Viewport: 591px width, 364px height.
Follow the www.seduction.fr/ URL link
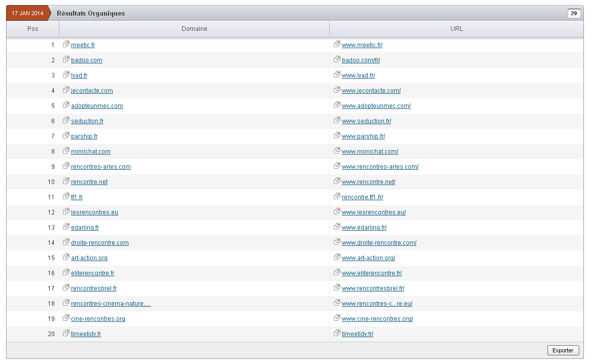[366, 121]
